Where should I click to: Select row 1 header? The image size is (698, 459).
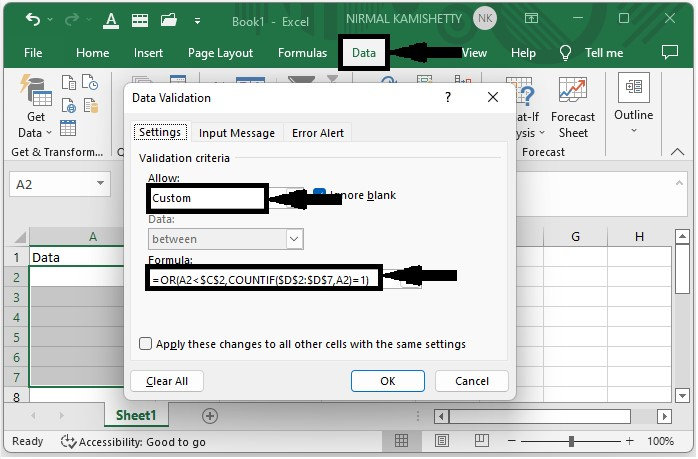pyautogui.click(x=17, y=257)
